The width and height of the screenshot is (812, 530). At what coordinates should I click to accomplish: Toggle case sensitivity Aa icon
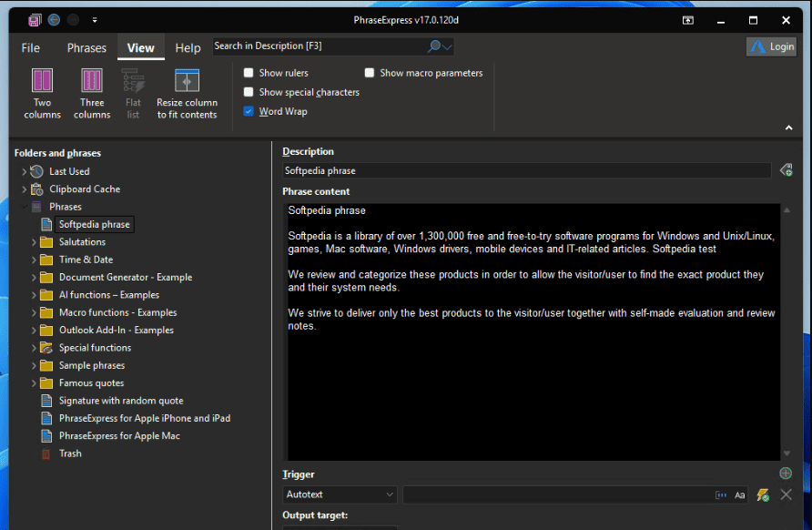(739, 494)
